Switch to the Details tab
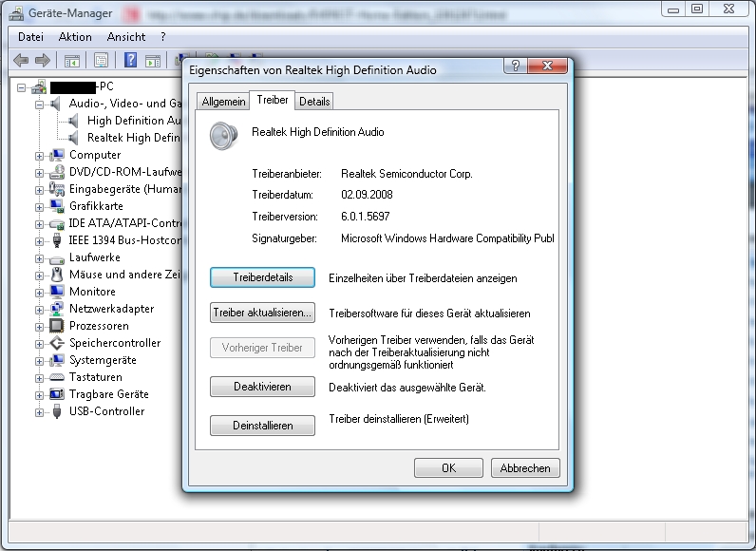This screenshot has height=551, width=756. pos(314,102)
